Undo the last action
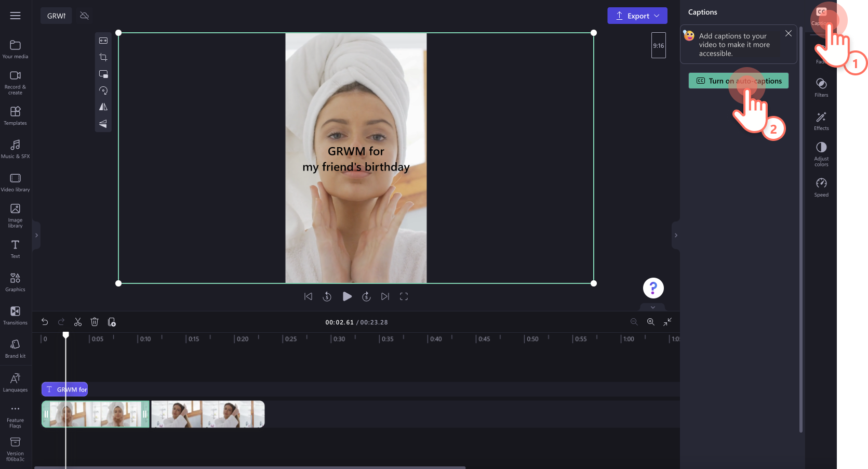868x469 pixels. 45,322
